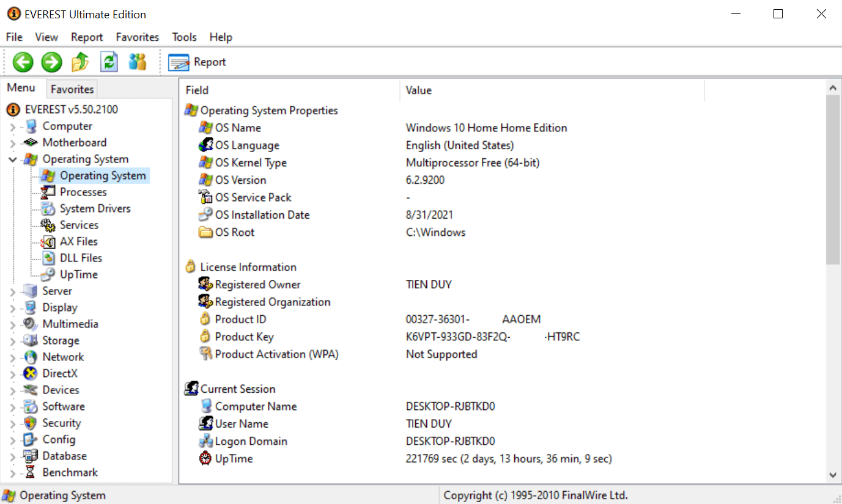
Task: Go forward with the green Forward arrow
Action: point(51,62)
